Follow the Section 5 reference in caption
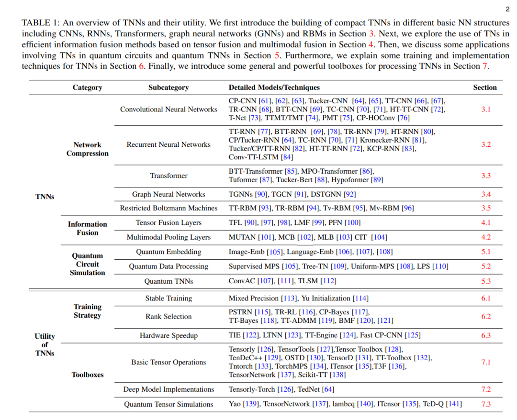This screenshot has height=420, width=517. coord(277,55)
